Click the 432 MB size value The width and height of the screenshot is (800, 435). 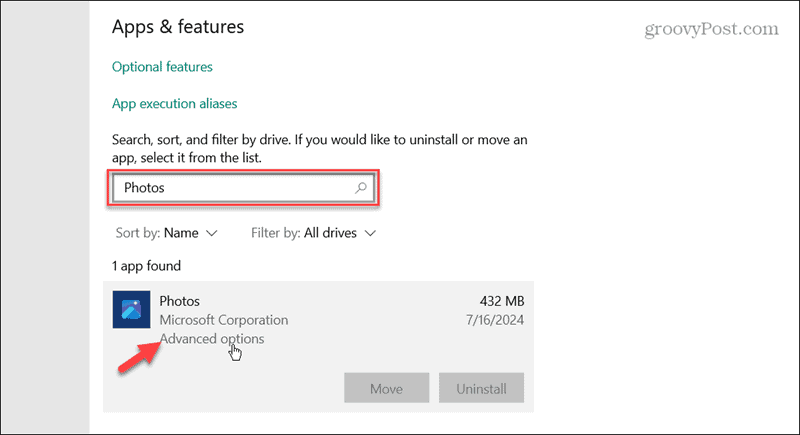[502, 301]
